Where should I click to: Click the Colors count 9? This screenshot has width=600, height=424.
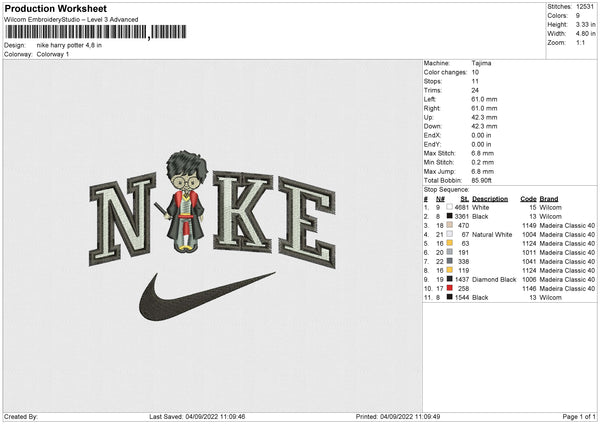pyautogui.click(x=578, y=16)
